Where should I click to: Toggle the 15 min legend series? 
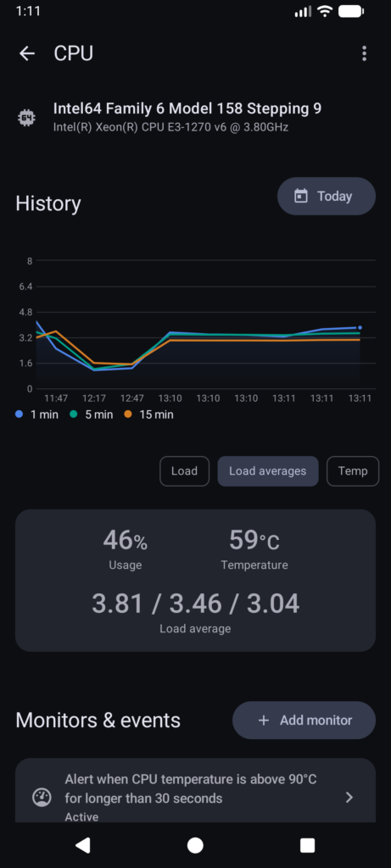148,414
